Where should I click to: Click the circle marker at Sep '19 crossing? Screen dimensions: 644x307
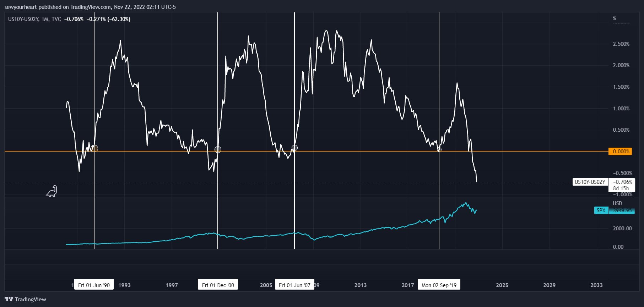click(x=439, y=150)
